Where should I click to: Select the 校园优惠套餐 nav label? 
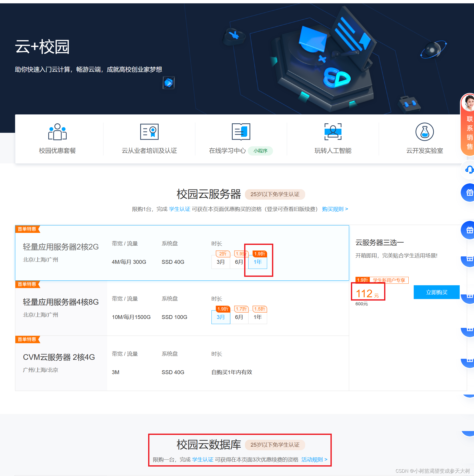(57, 151)
